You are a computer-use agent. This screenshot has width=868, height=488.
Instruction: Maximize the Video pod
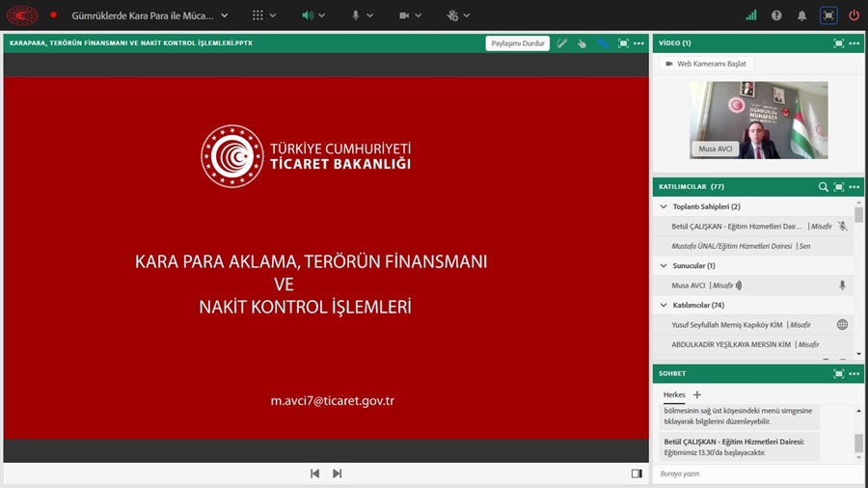pos(838,43)
